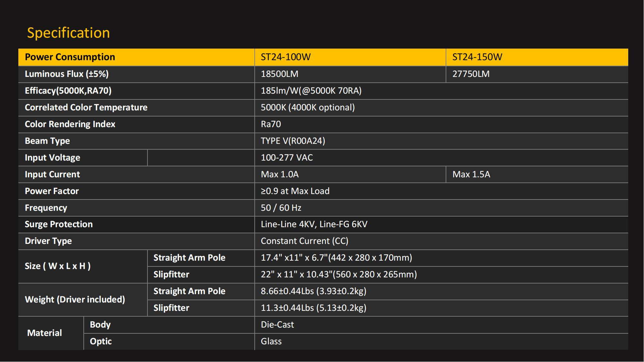Click the '185lm/W(@5000K 70RA)' value
Image resolution: width=644 pixels, height=362 pixels.
pos(311,91)
